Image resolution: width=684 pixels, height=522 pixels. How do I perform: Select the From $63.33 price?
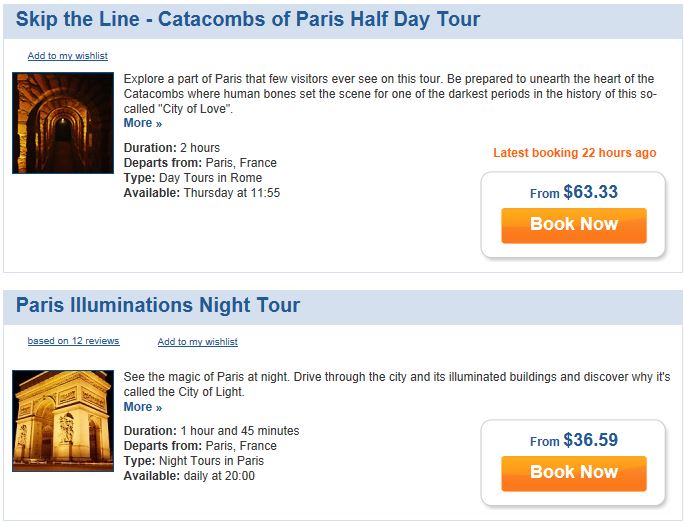pos(574,192)
